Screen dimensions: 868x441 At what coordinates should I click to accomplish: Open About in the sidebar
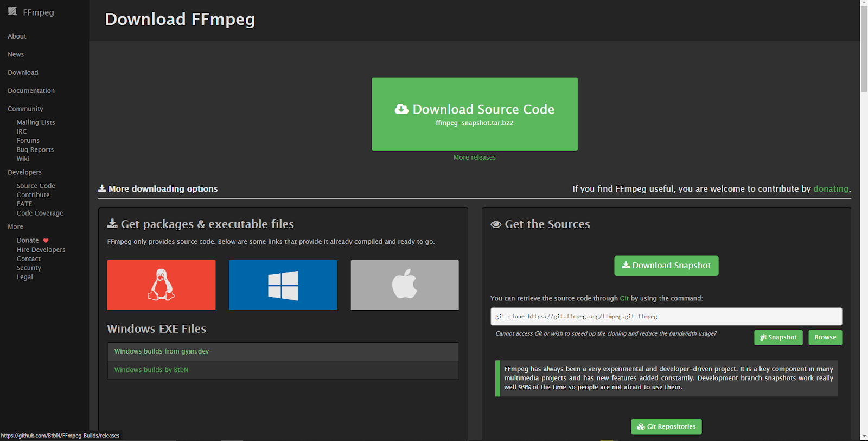[x=17, y=36]
